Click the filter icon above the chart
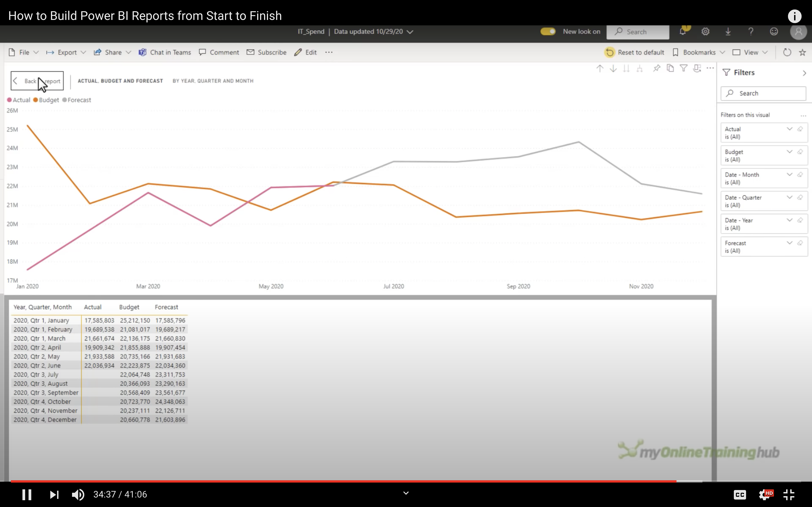Viewport: 812px width, 507px height. click(x=684, y=68)
